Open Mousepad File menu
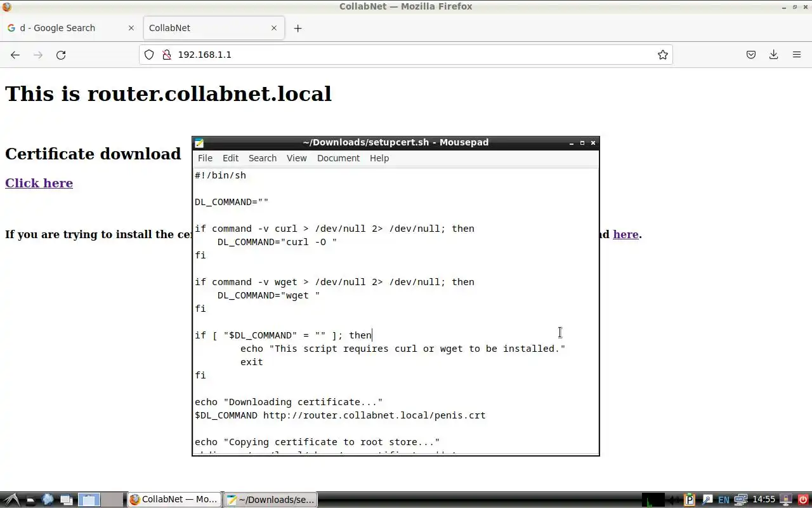Image resolution: width=812 pixels, height=508 pixels. 205,158
